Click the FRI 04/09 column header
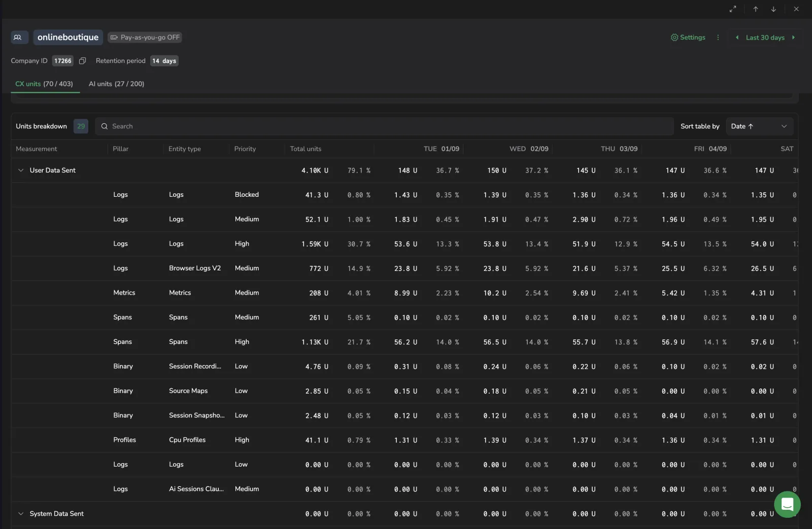Screen dimensions: 812x529 [710, 149]
